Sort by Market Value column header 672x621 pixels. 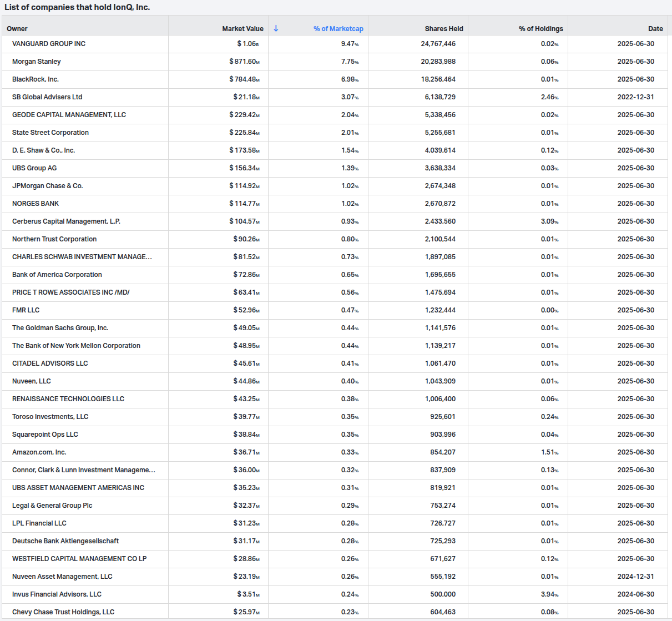(x=242, y=29)
